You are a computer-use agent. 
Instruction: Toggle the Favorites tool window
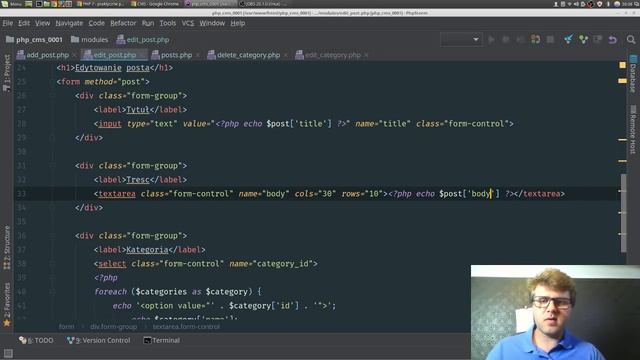[x=7, y=304]
